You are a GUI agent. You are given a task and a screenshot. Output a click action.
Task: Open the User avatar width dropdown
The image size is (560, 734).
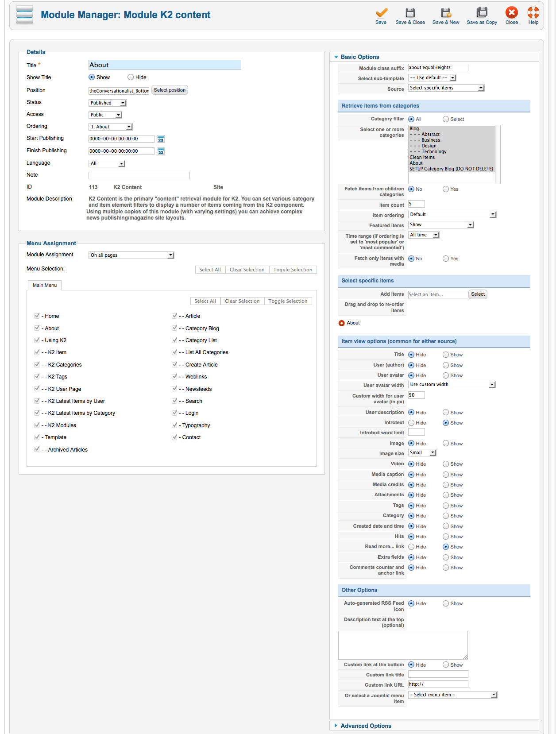coord(452,384)
